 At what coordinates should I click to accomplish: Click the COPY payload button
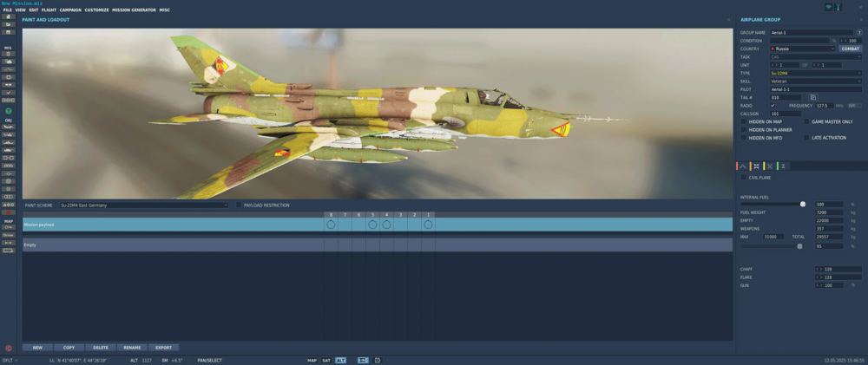69,348
